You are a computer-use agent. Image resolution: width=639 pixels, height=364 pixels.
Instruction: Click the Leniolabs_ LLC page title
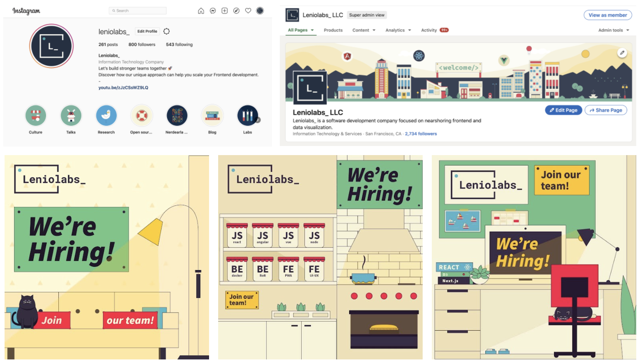click(x=318, y=112)
